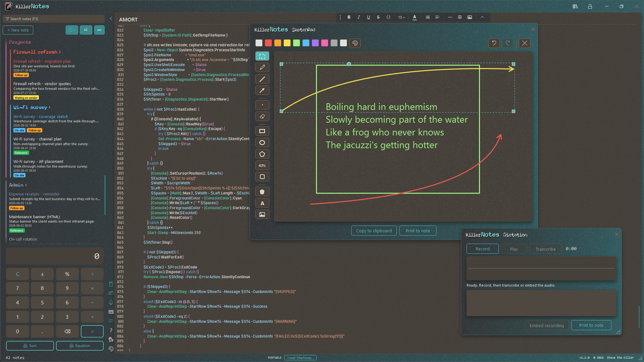Screen dimensions: 644x362
Task: Open the stroke size dot button
Action: tap(262, 105)
